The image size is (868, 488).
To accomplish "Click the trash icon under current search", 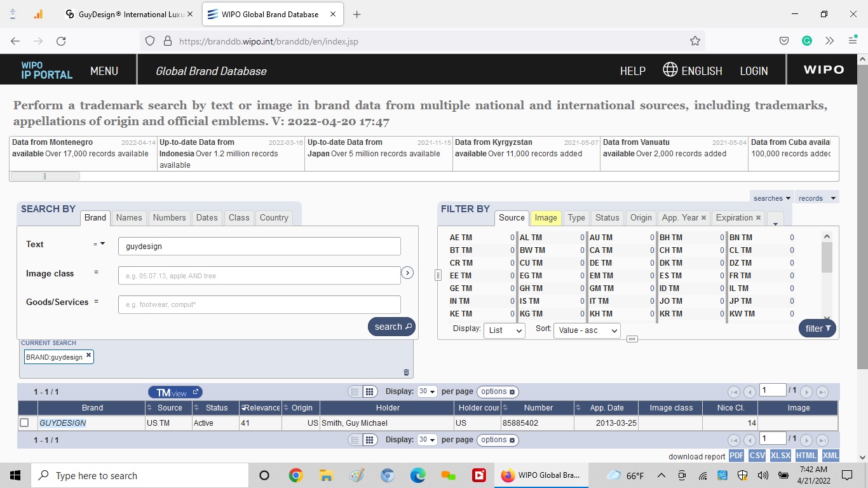I will [407, 372].
